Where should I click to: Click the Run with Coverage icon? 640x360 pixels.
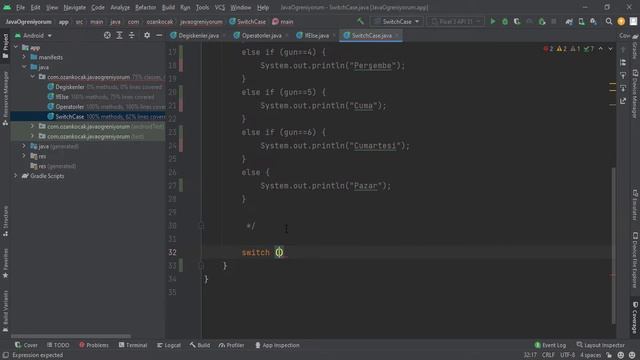point(517,21)
